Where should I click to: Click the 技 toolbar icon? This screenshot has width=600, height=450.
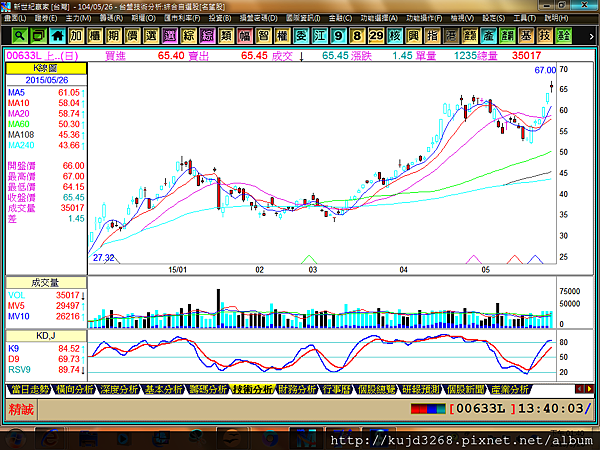click(545, 36)
